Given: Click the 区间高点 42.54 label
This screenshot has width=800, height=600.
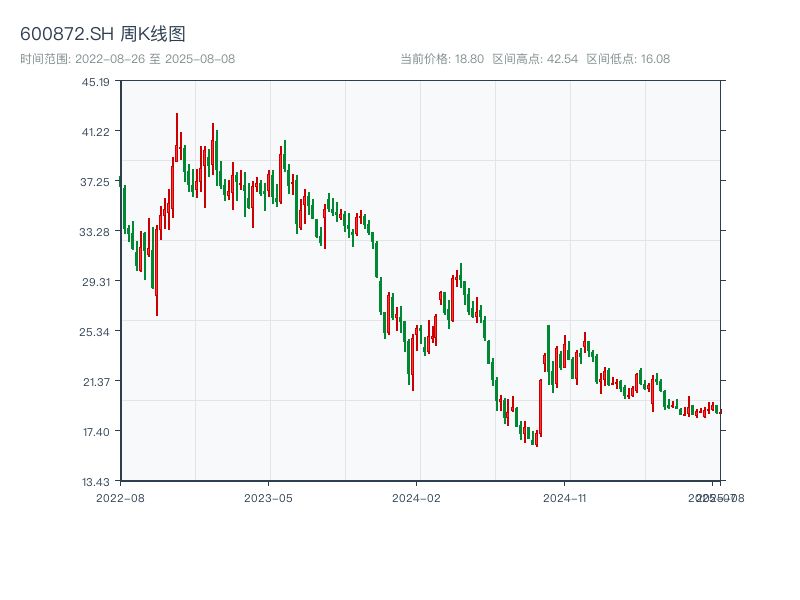Looking at the screenshot, I should [x=535, y=59].
